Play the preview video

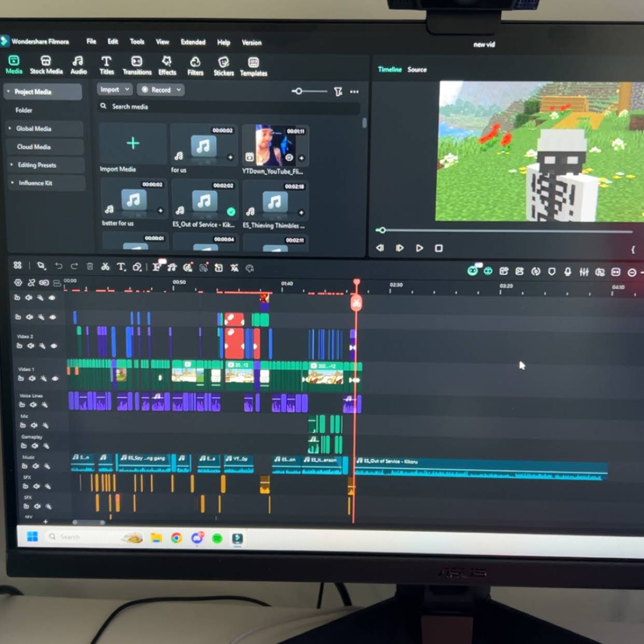click(419, 248)
